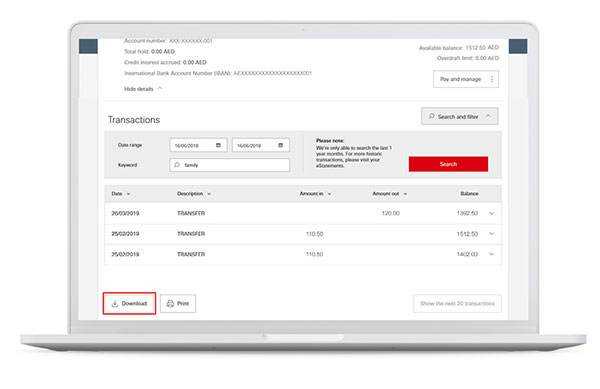Viewport: 600px width, 389px height.
Task: Open the start date calendar icon
Action: (218, 145)
